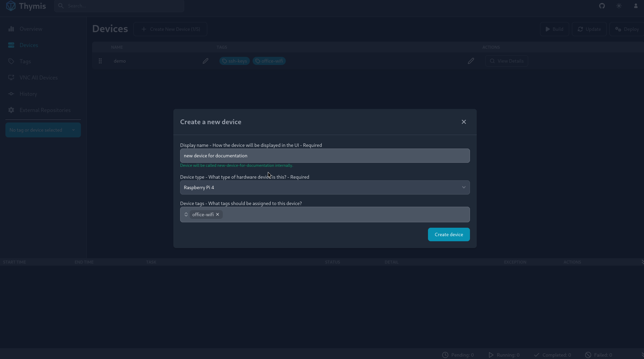Open the Devices page

[43, 45]
